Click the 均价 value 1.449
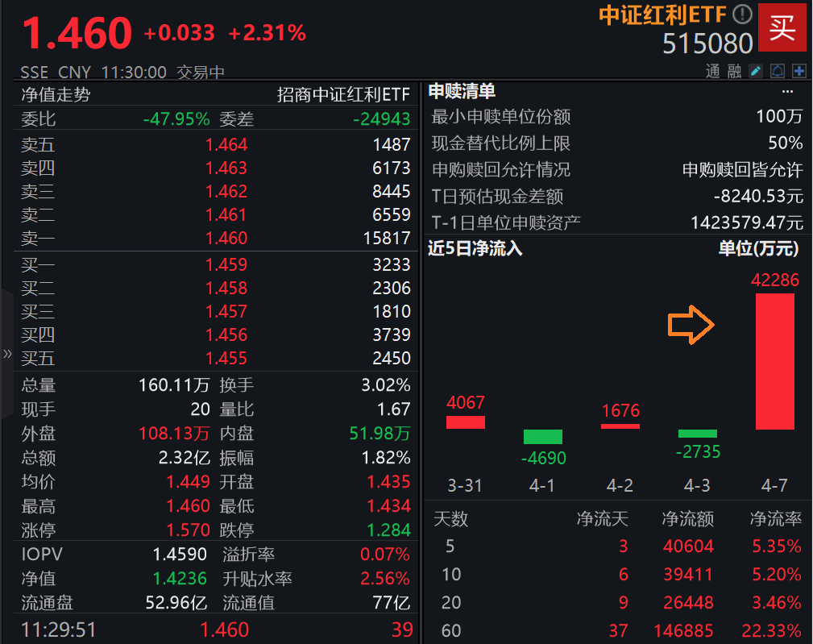 [x=188, y=482]
